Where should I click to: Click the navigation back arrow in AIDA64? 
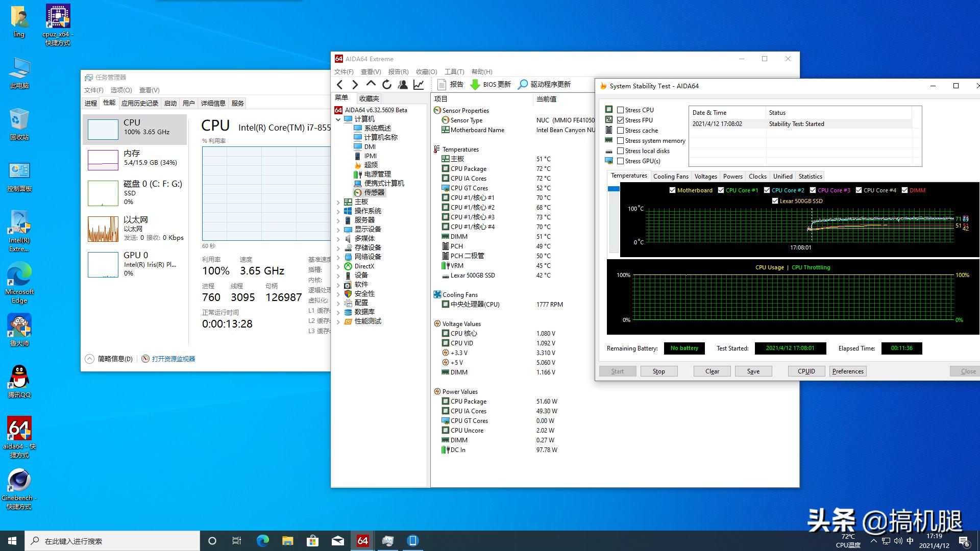(339, 84)
